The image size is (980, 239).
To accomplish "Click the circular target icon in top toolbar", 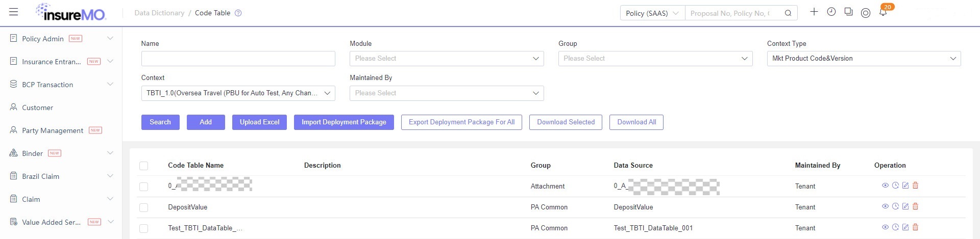I will click(x=866, y=13).
